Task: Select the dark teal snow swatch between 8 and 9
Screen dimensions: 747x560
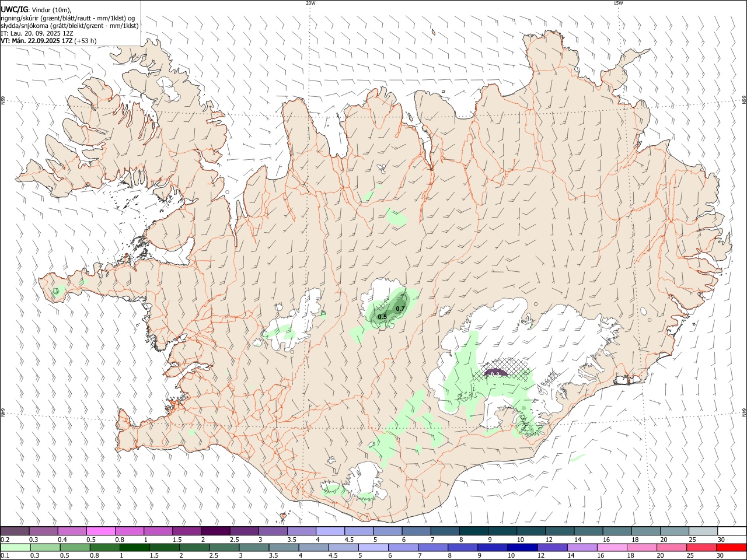Action: (x=474, y=531)
